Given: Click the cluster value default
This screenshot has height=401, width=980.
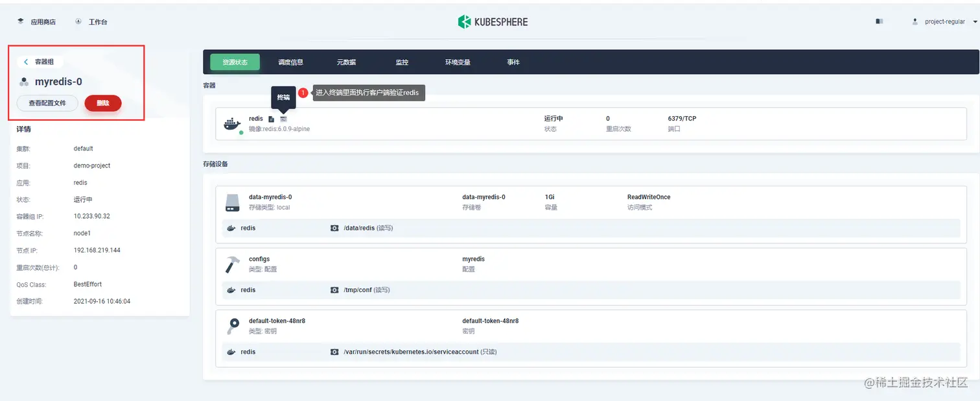Looking at the screenshot, I should [x=84, y=149].
